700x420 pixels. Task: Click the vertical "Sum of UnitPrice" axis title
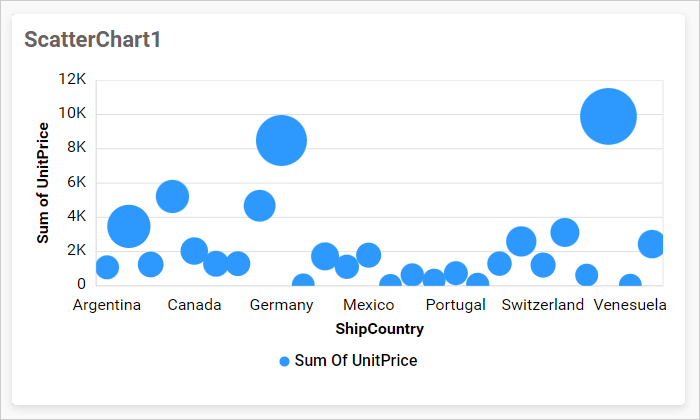point(43,183)
